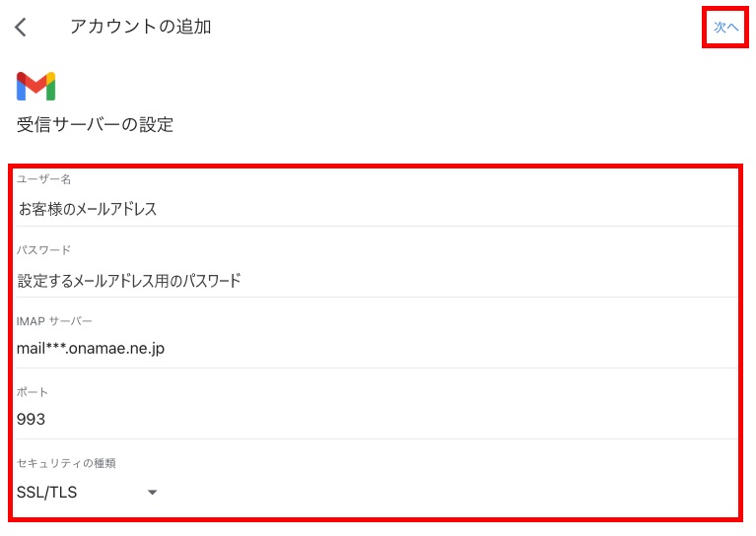Click the divider line under the username field
This screenshot has width=756, height=536.
point(377,226)
